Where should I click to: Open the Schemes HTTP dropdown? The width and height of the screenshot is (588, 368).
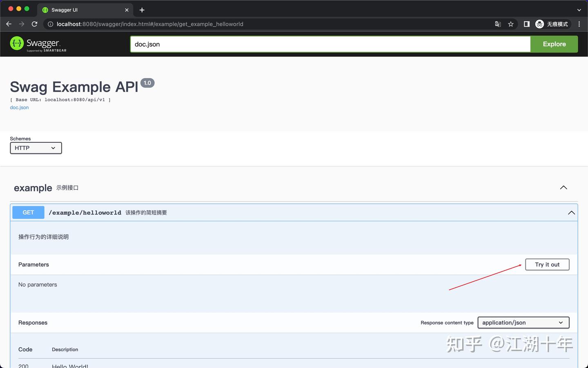point(36,148)
